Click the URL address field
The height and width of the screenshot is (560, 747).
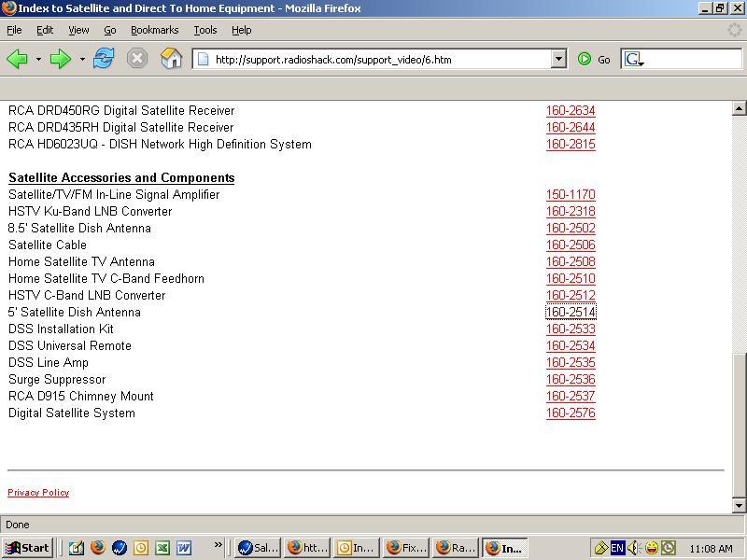coord(379,59)
